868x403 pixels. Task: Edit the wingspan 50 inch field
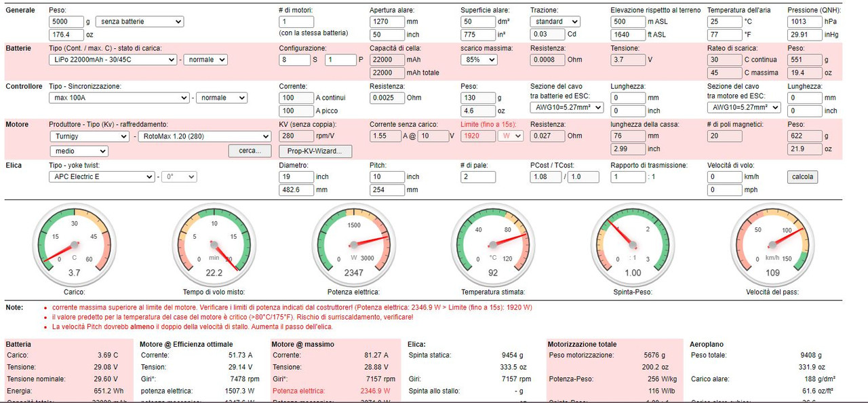click(x=387, y=35)
